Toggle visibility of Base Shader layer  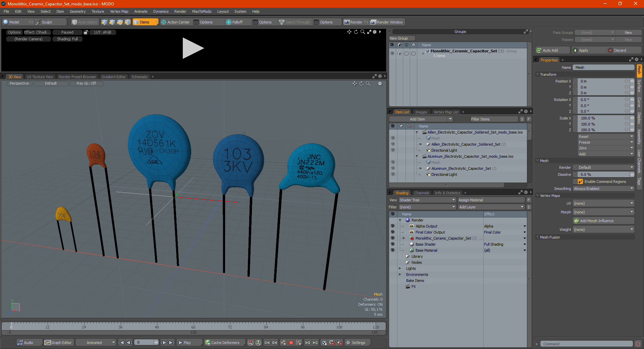click(392, 244)
